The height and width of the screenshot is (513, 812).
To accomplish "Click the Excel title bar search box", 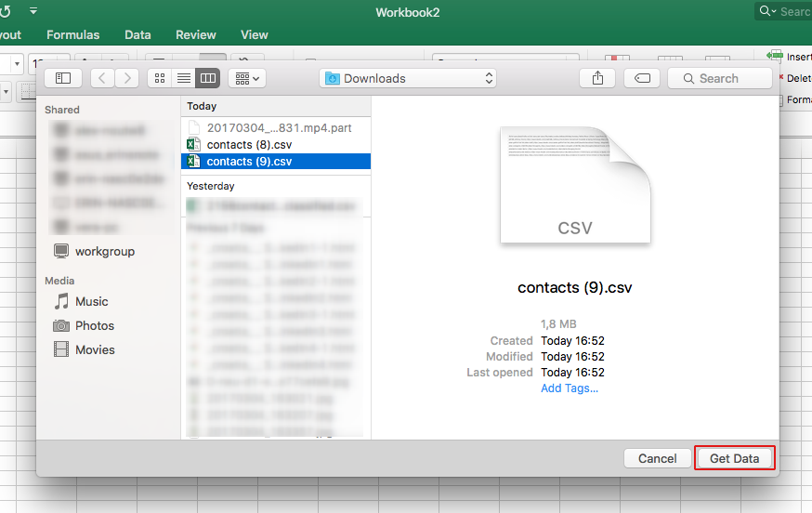I will [783, 11].
